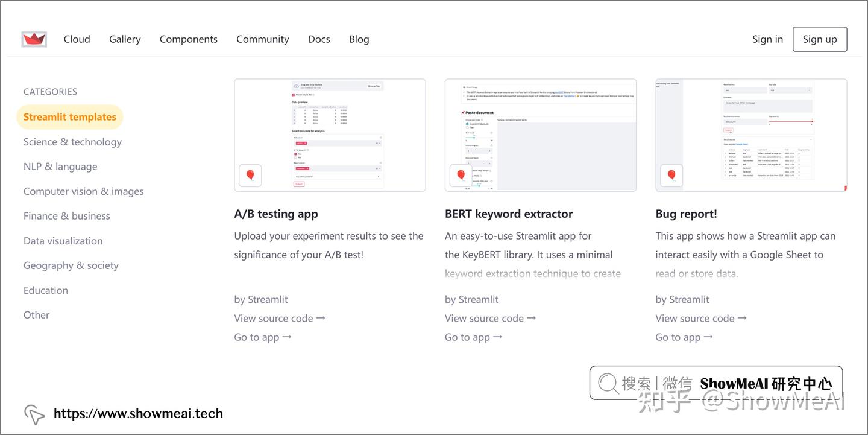Select the NLP & language category

tap(60, 167)
